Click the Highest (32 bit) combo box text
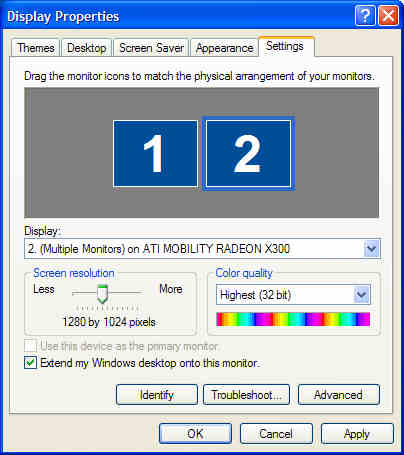404x455 pixels. point(256,295)
